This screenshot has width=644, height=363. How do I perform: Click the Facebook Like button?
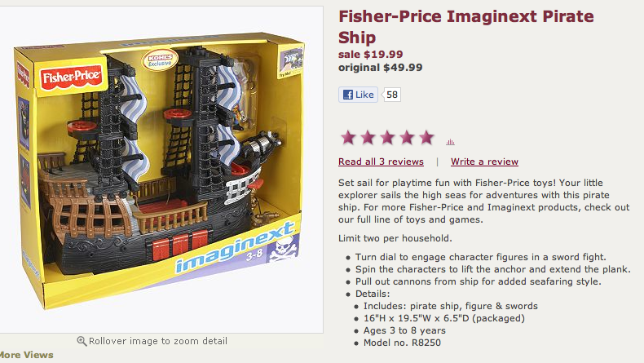point(358,95)
